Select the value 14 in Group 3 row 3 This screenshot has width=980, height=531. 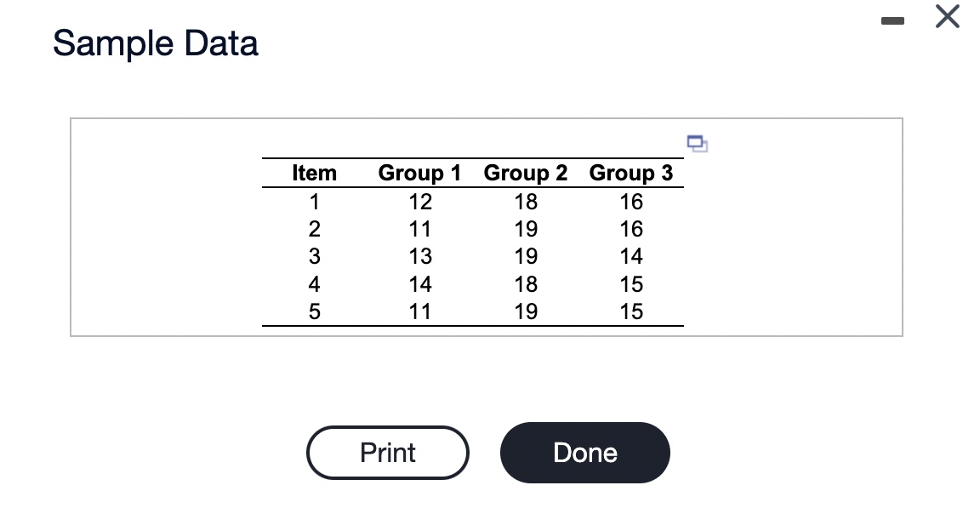coord(630,256)
